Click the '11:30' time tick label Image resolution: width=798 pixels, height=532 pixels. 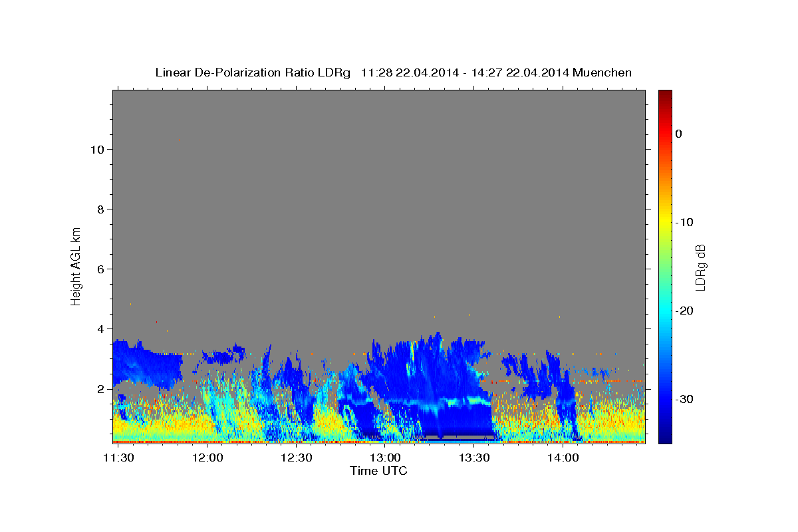pyautogui.click(x=119, y=458)
